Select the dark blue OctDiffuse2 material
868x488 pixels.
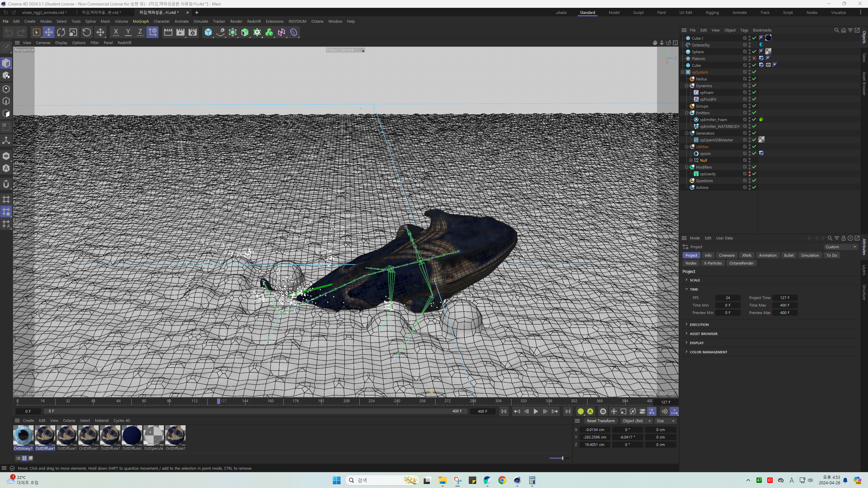[132, 436]
